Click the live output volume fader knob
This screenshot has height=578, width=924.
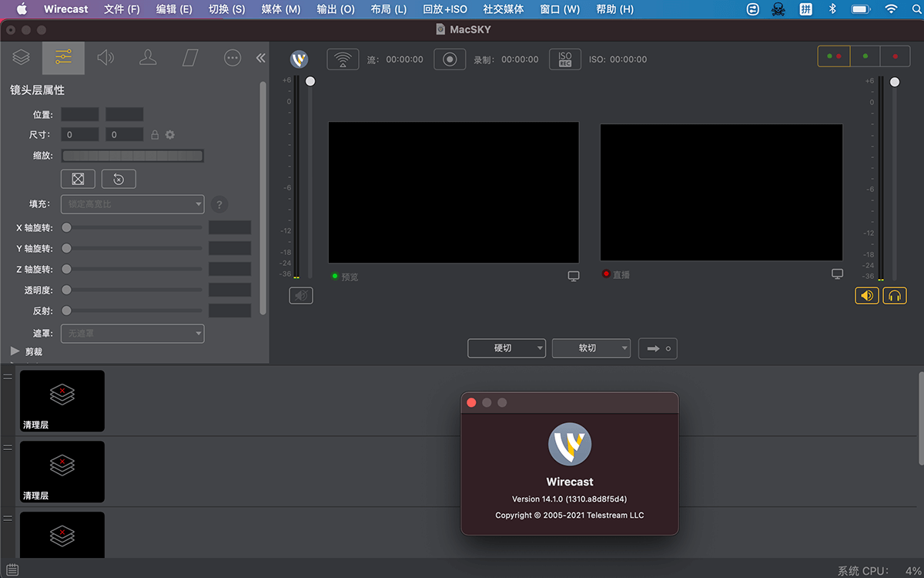(895, 81)
